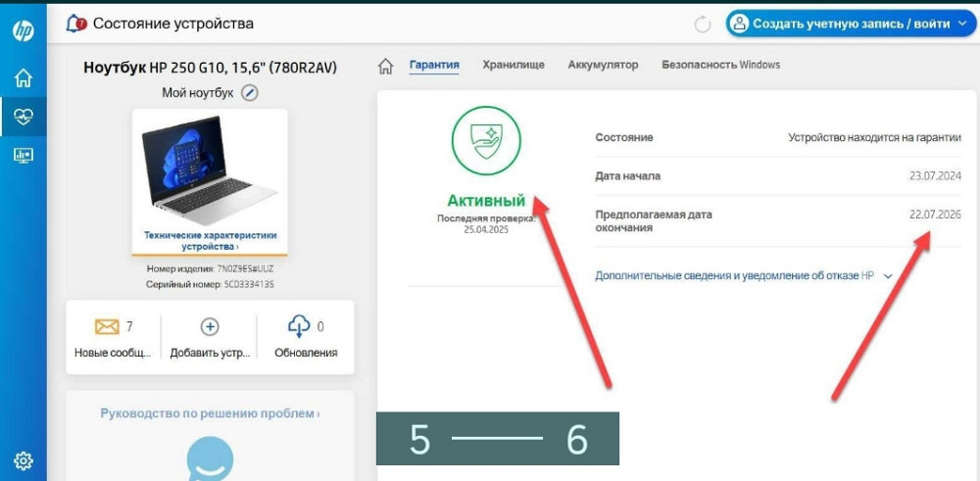
Task: Switch to the Аккумулятор tab
Action: click(x=603, y=65)
